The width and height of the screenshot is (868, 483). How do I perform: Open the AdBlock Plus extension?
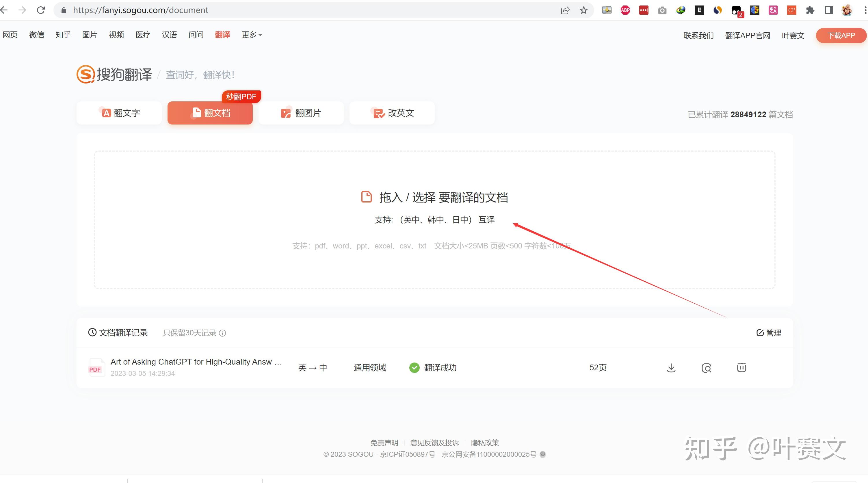[625, 10]
